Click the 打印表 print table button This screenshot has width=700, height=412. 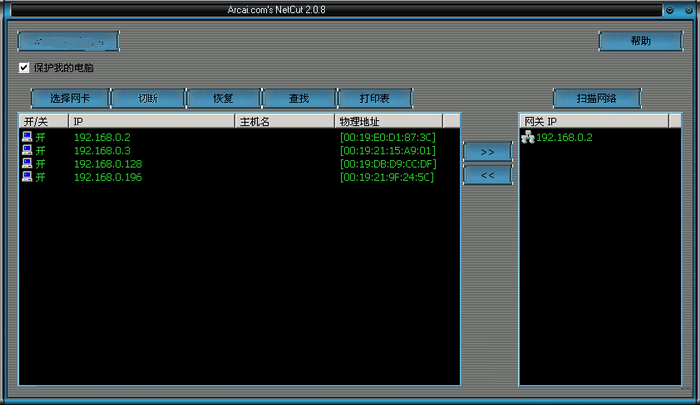(x=374, y=99)
